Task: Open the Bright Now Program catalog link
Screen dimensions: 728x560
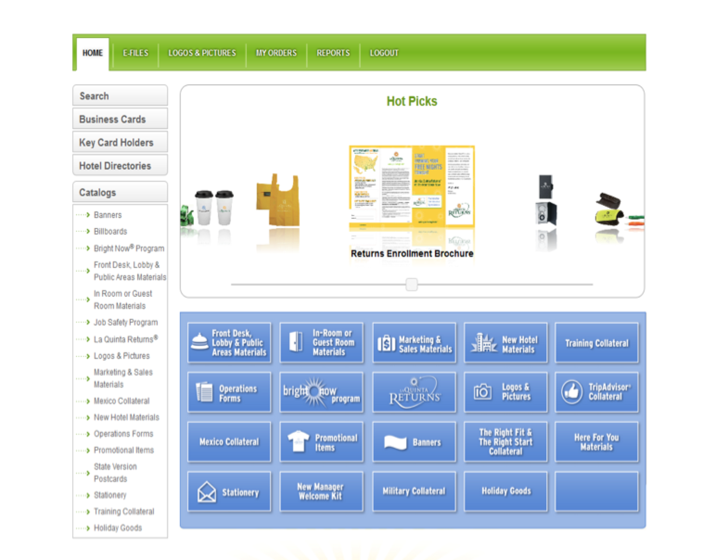Action: pos(129,248)
